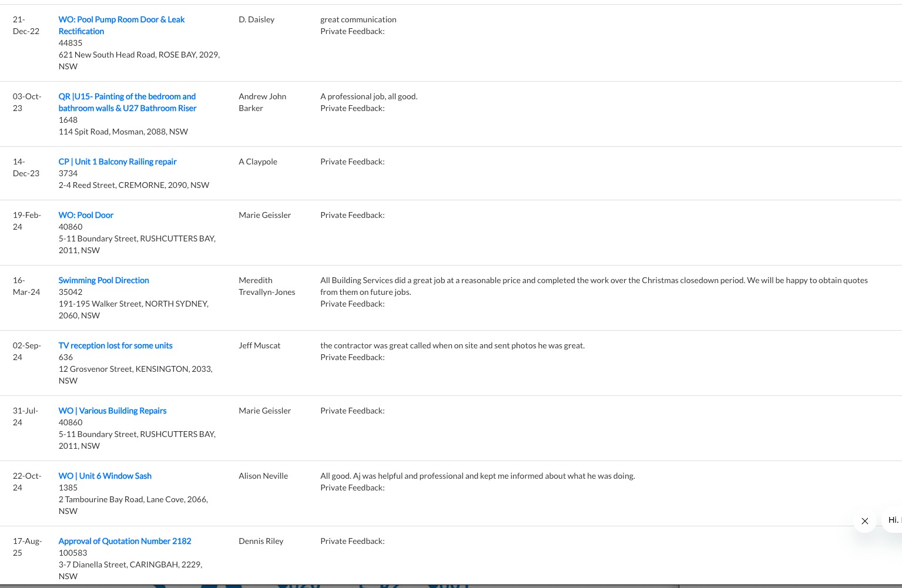Select reviewer name D. Daisley
902x588 pixels.
coord(256,19)
